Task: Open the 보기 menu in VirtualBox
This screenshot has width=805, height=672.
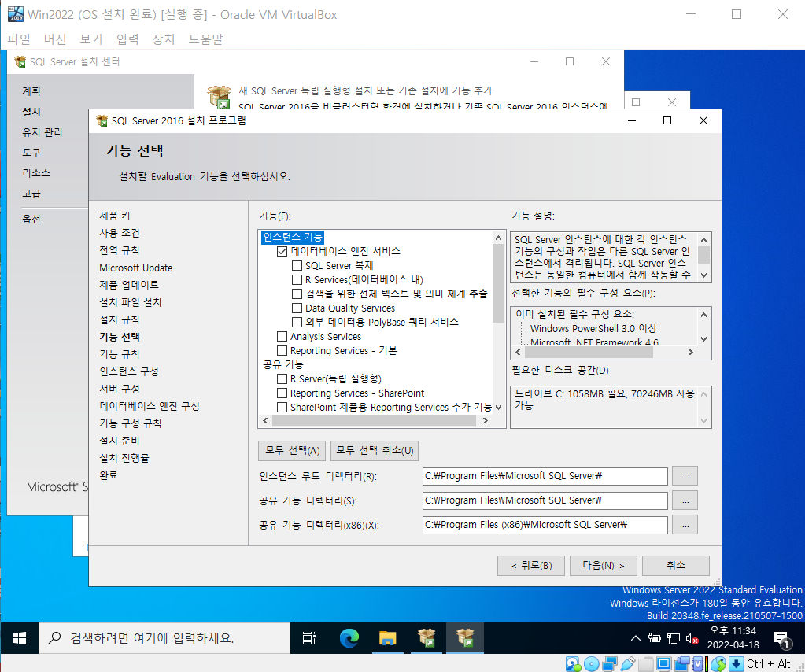Action: tap(91, 39)
